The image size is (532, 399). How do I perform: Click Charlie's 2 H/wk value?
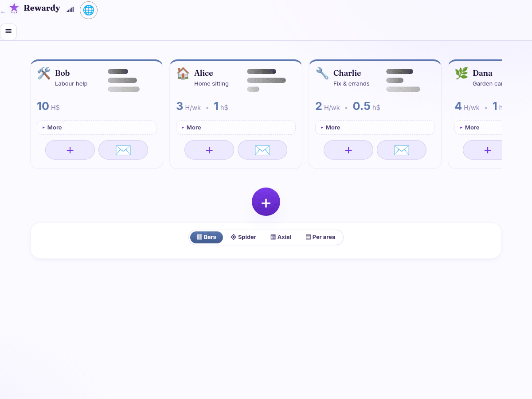coord(328,106)
